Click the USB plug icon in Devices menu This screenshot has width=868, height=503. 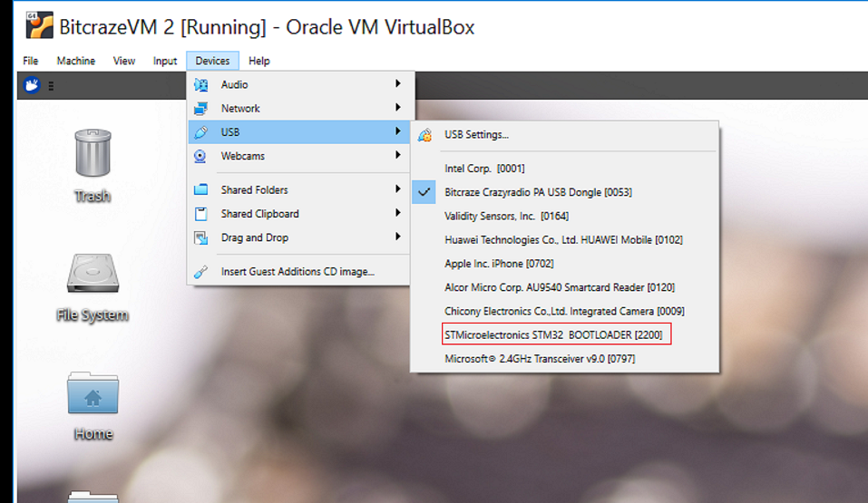tap(201, 132)
